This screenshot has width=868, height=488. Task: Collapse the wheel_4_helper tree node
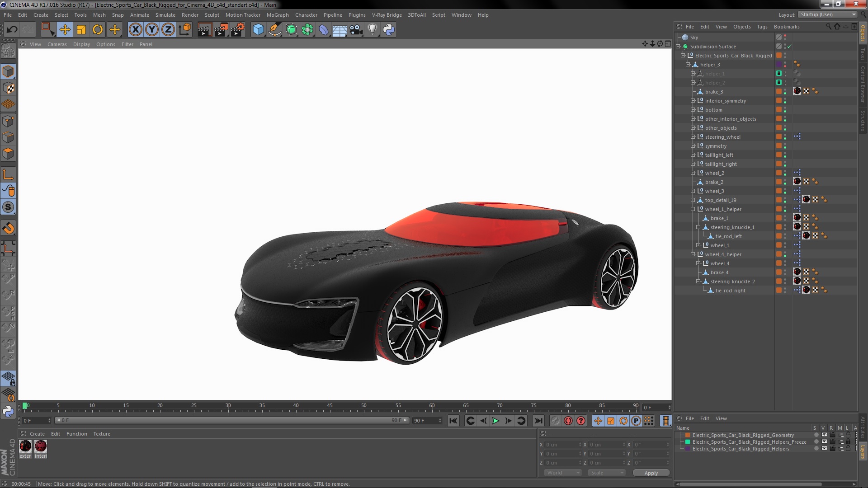(x=693, y=254)
